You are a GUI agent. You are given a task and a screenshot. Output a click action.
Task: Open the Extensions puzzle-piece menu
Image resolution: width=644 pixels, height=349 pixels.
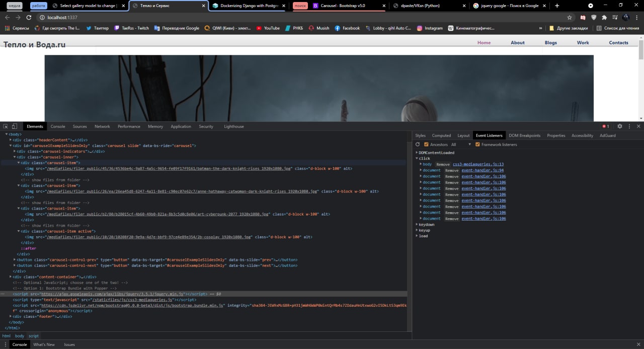click(x=604, y=17)
